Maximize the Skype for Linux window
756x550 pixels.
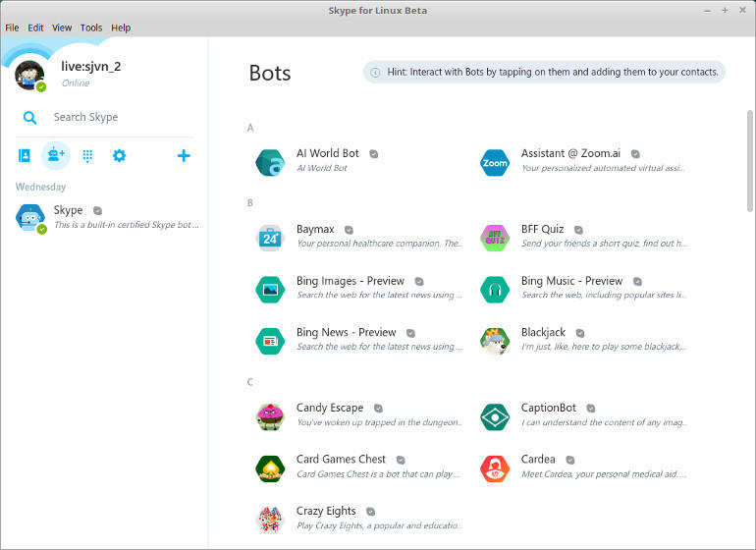click(725, 10)
